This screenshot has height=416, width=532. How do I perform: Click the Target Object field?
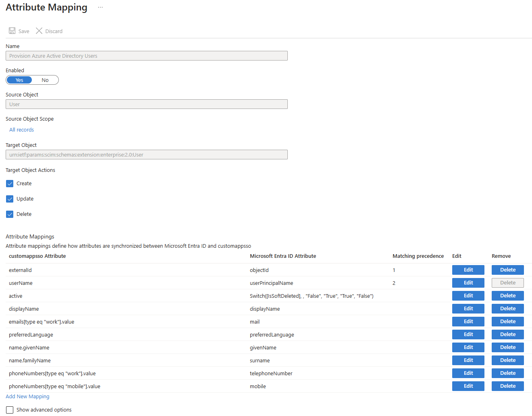pos(147,155)
